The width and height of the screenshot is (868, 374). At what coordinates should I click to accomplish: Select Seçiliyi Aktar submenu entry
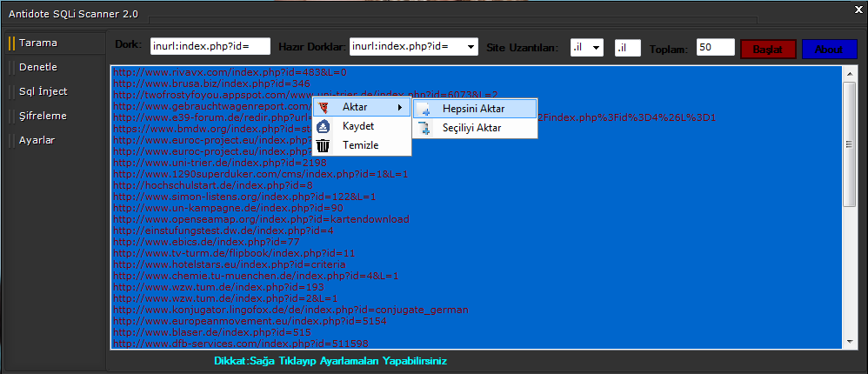click(x=475, y=128)
